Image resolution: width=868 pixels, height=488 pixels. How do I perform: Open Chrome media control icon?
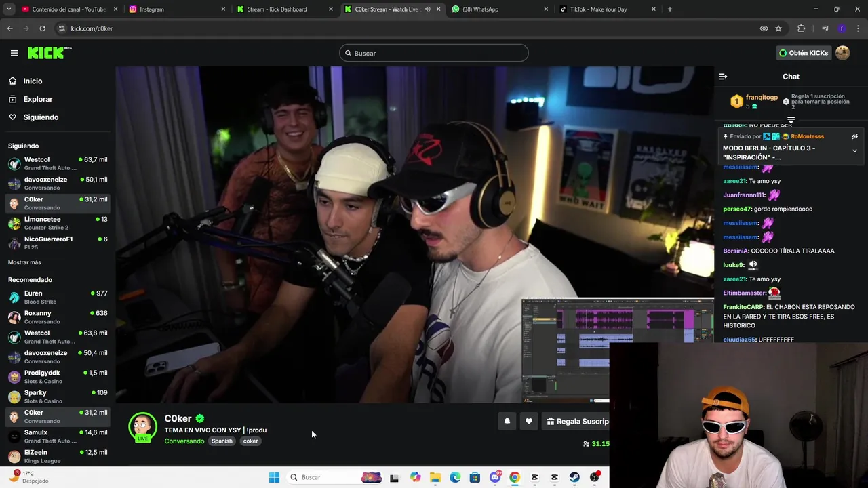point(825,28)
